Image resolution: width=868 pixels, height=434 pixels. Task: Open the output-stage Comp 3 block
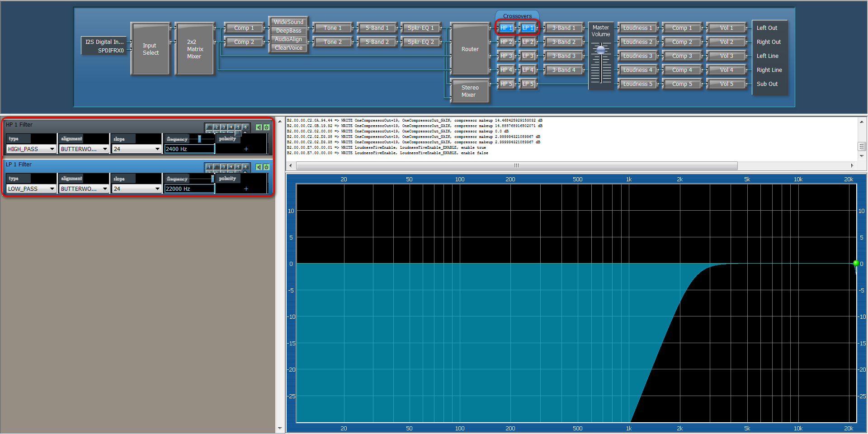pos(682,56)
